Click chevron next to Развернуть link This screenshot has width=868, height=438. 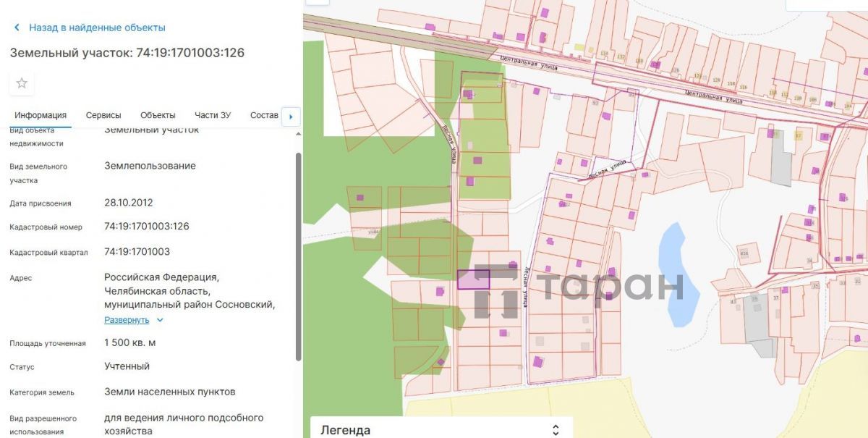pos(160,320)
